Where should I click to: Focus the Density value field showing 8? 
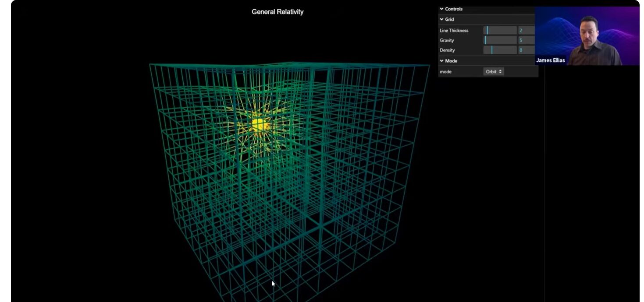tap(526, 50)
